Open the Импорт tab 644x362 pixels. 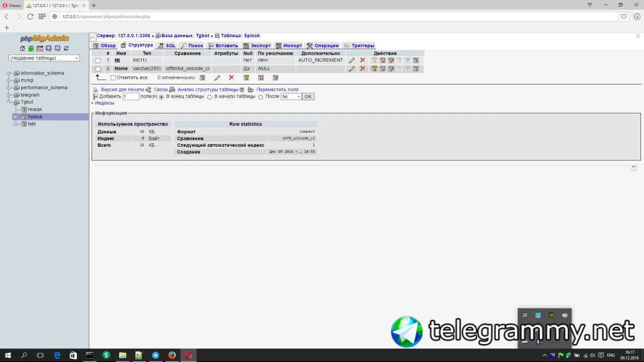289,46
